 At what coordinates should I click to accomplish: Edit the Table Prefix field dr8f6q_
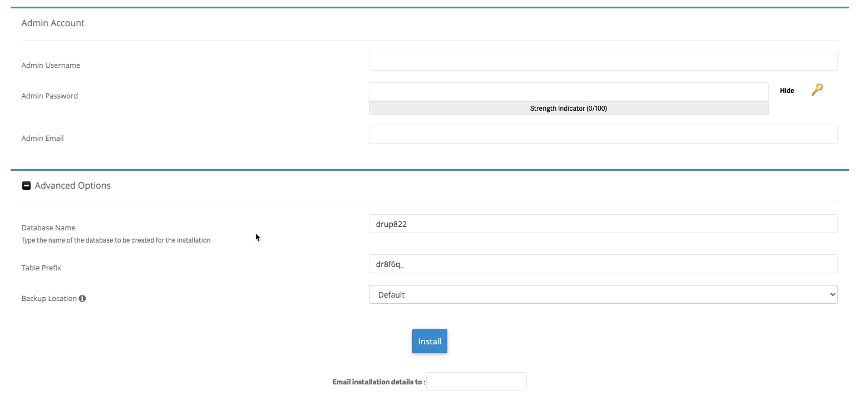pyautogui.click(x=603, y=264)
